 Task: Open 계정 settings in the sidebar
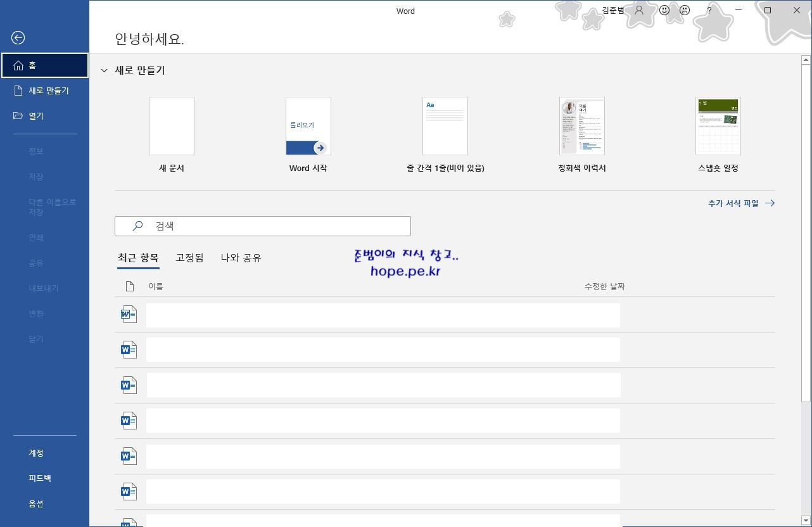pyautogui.click(x=44, y=453)
